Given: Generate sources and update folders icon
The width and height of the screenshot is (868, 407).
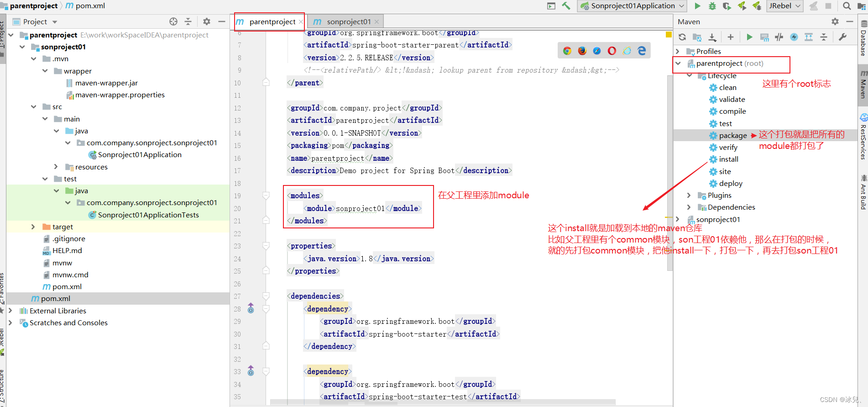Looking at the screenshot, I should (697, 37).
